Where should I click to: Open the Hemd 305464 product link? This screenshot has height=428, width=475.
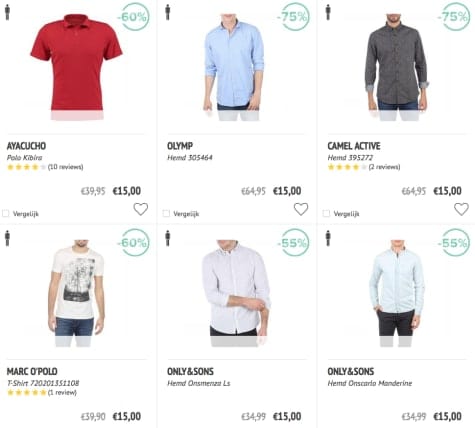(190, 158)
